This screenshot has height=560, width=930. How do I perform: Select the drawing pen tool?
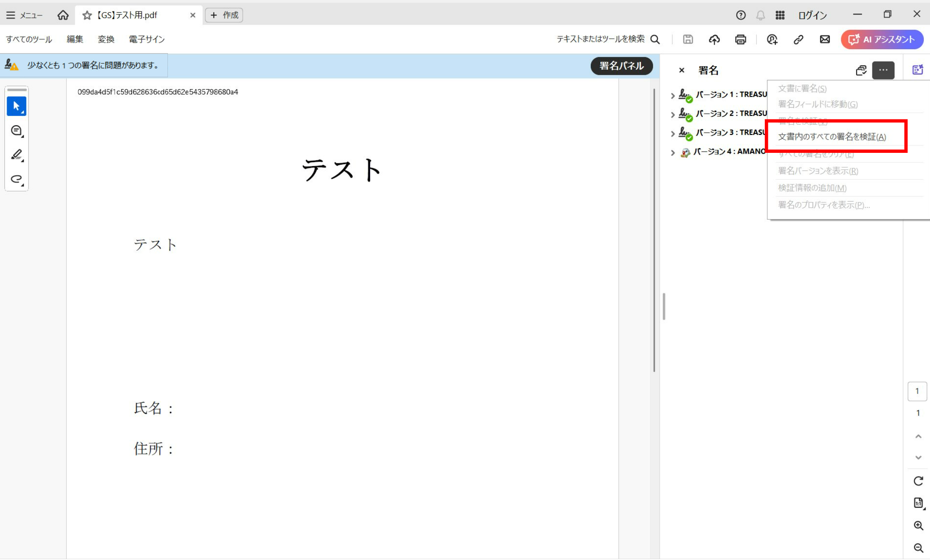(16, 155)
